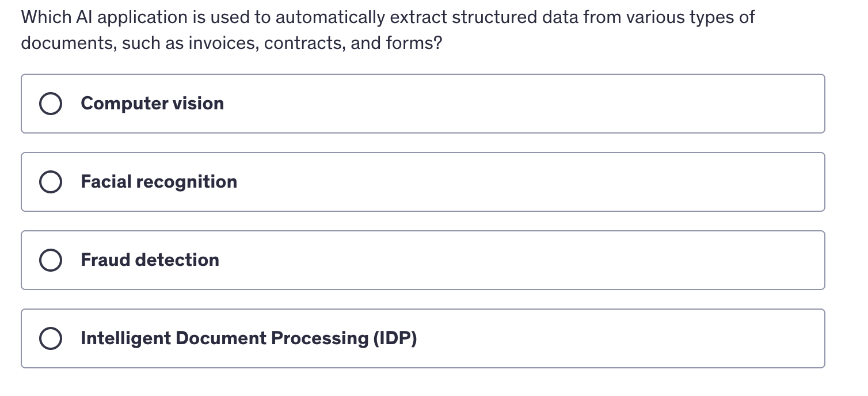This screenshot has height=396, width=868.
Task: Click the Facial recognition label text
Action: [x=159, y=182]
